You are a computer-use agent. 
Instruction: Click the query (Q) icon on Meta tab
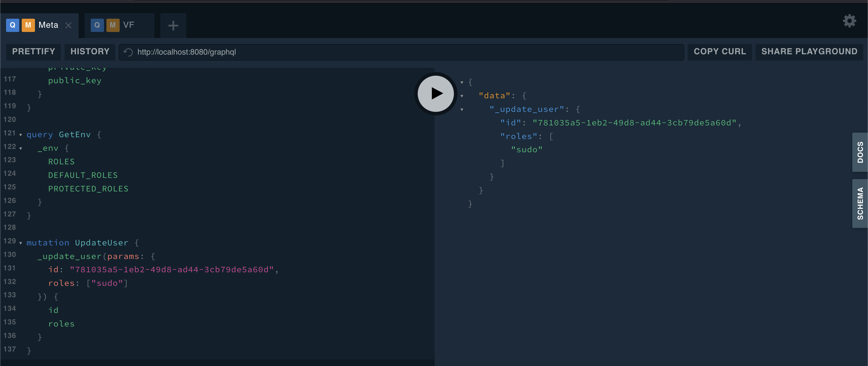click(12, 25)
